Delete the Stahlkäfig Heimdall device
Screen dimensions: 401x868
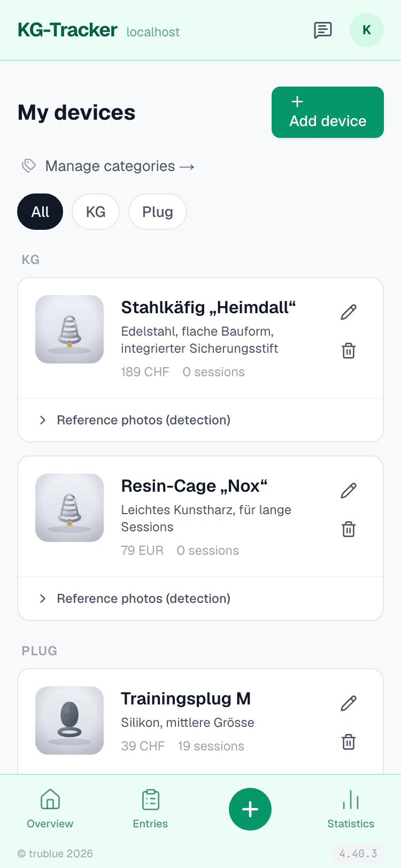point(349,351)
